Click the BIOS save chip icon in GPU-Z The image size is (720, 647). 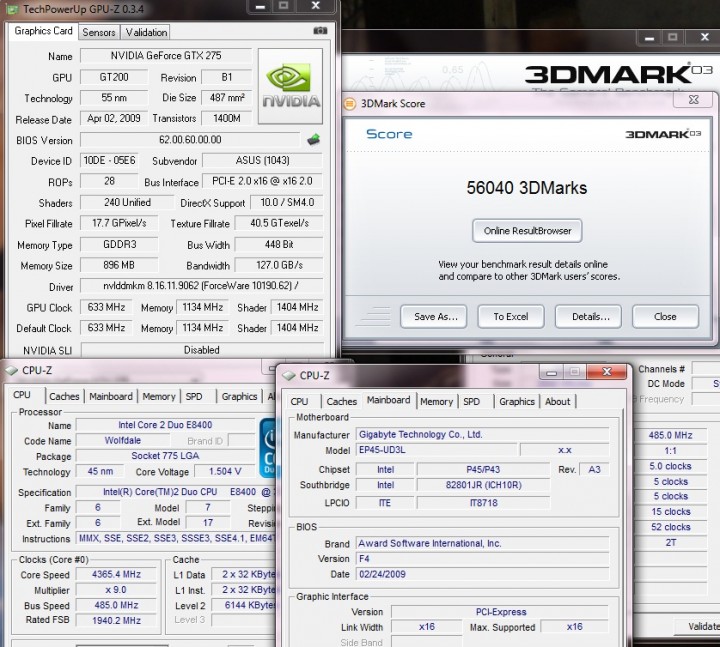(314, 139)
